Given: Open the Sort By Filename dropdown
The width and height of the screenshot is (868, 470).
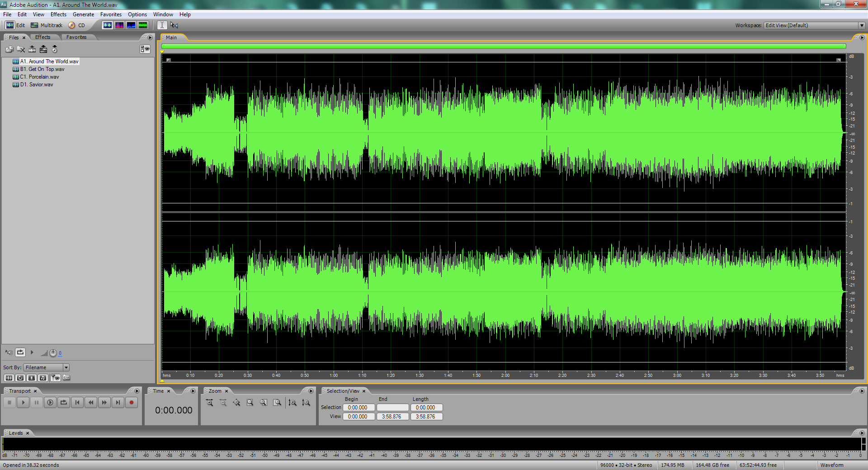Looking at the screenshot, I should (66, 367).
